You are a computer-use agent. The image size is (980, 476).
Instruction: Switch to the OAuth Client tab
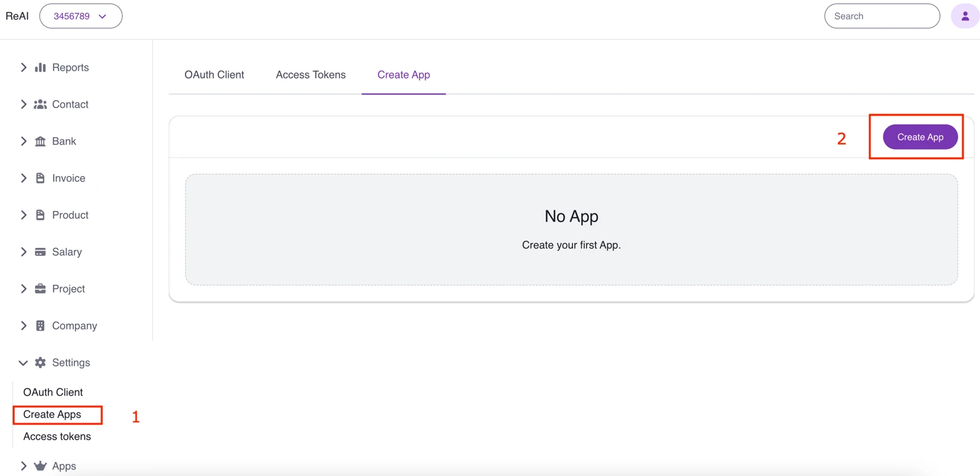coord(214,74)
